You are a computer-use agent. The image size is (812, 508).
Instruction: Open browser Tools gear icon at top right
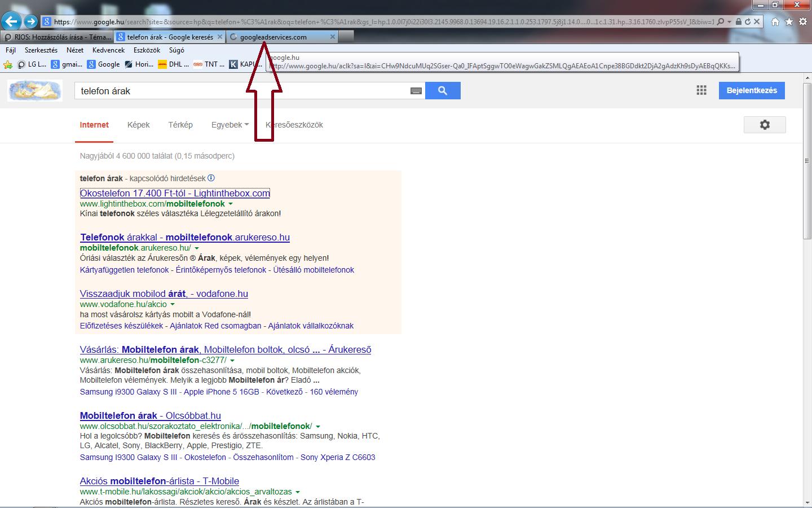pos(803,21)
